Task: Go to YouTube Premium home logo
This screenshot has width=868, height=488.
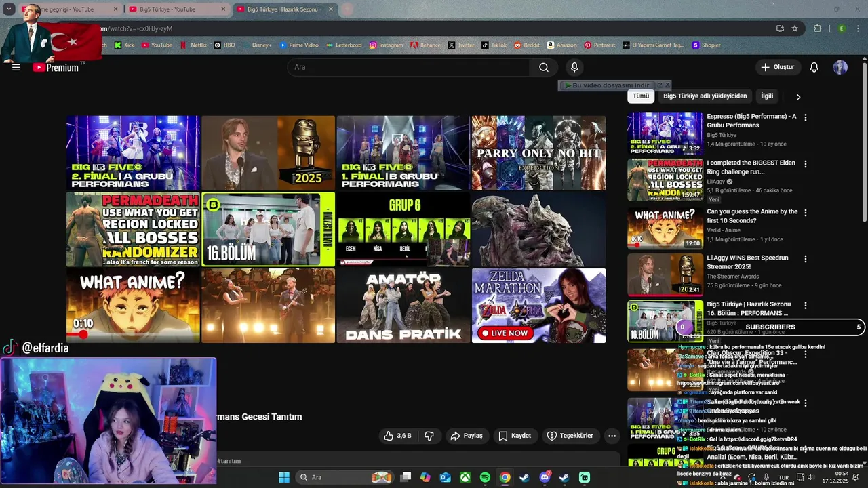Action: 56,67
